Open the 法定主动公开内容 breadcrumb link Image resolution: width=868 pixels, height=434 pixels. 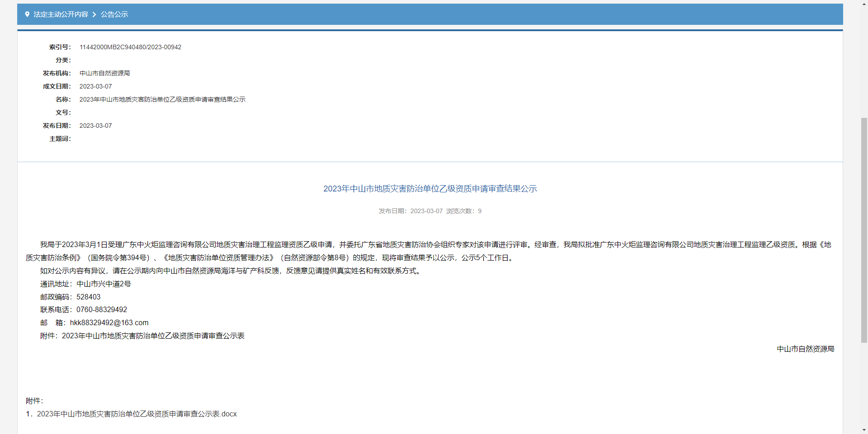click(61, 14)
